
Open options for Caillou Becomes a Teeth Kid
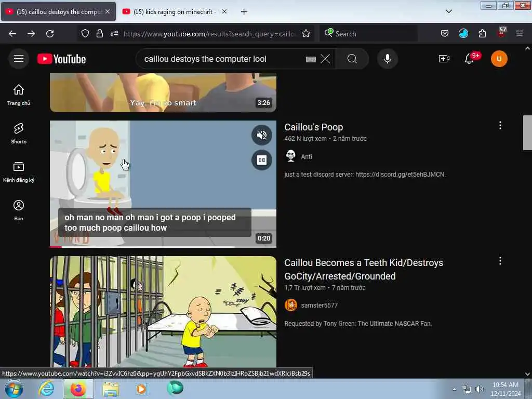tap(500, 261)
